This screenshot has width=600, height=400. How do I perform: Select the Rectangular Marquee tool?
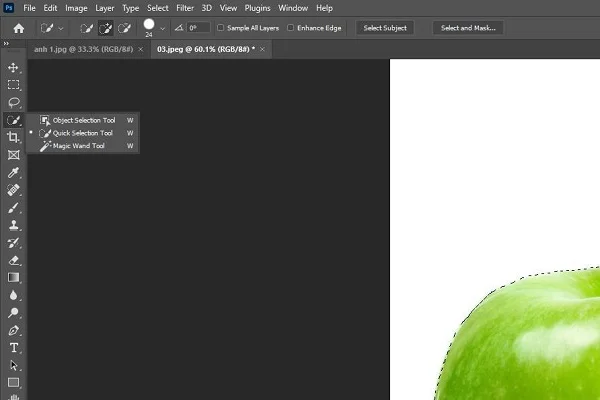14,85
